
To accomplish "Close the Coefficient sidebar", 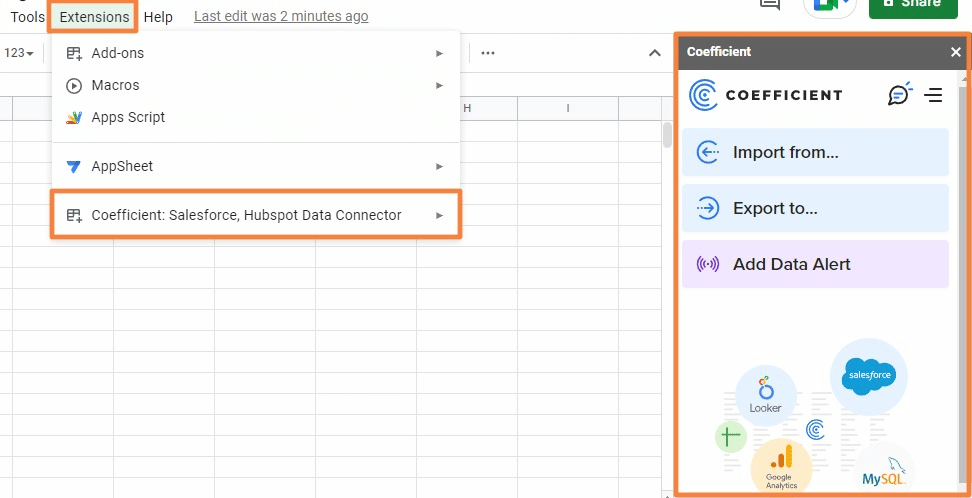I will [x=955, y=52].
